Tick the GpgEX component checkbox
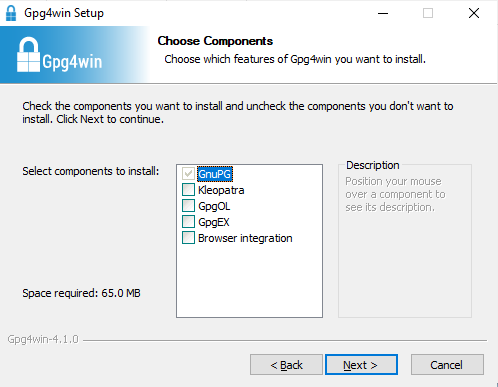Screen dimensions: 498x387 tap(188, 222)
